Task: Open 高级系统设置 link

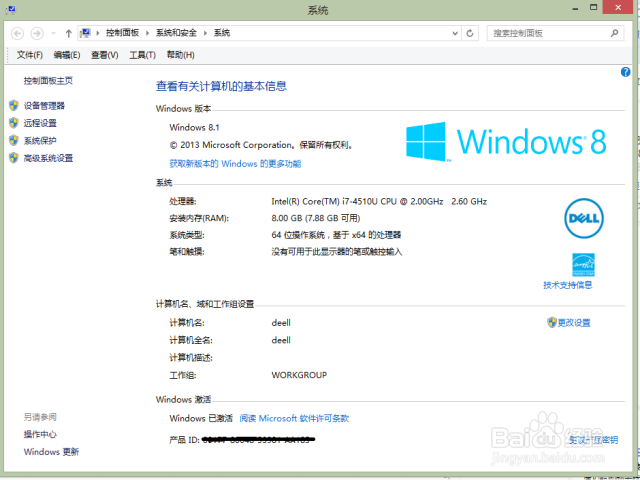Action: coord(48,158)
